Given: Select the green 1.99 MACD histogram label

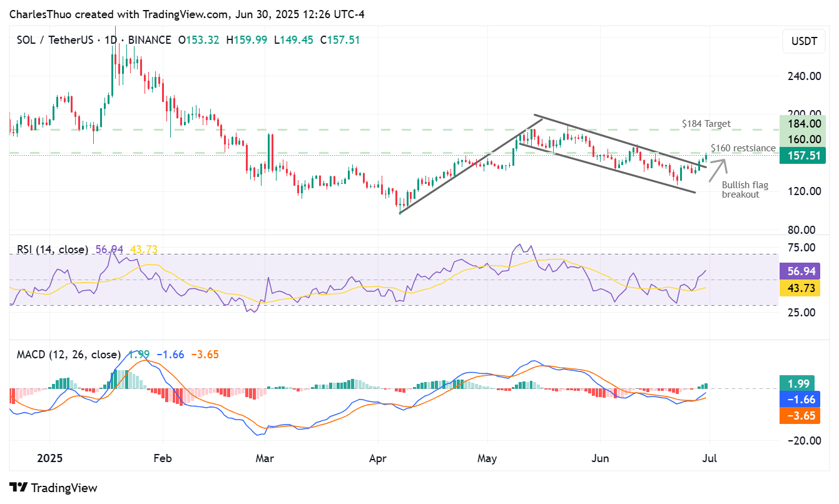Looking at the screenshot, I should pos(803,383).
